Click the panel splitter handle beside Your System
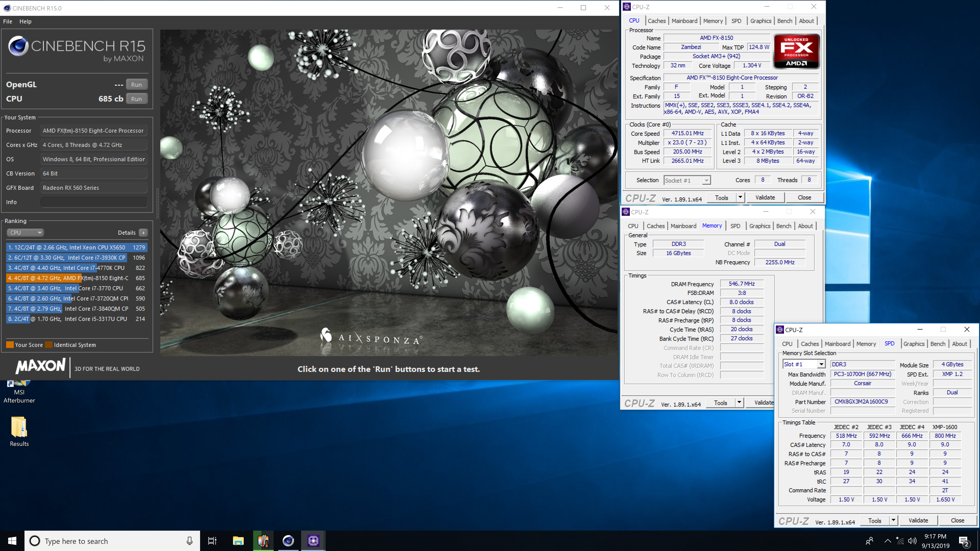Screen dimensions: 980x551 point(157,203)
